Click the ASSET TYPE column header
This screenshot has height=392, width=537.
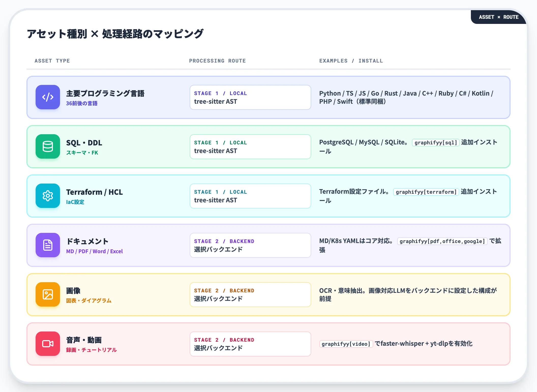[x=52, y=61]
